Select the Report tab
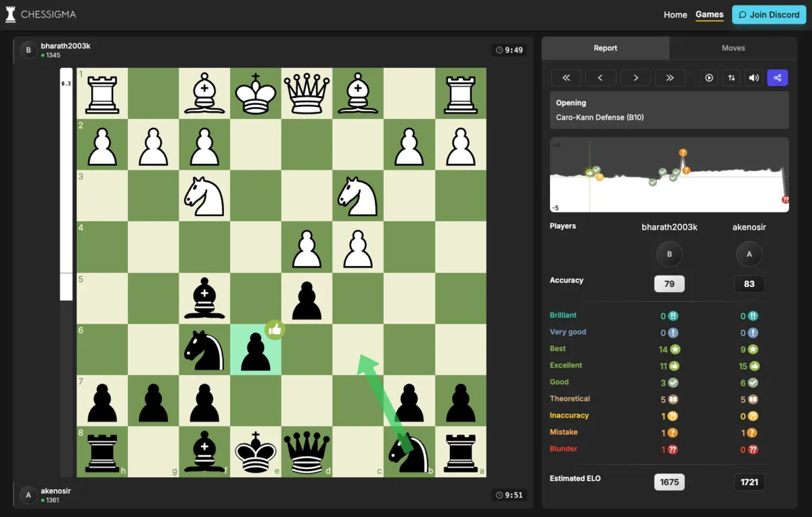Viewport: 812px width, 517px height. (x=605, y=48)
